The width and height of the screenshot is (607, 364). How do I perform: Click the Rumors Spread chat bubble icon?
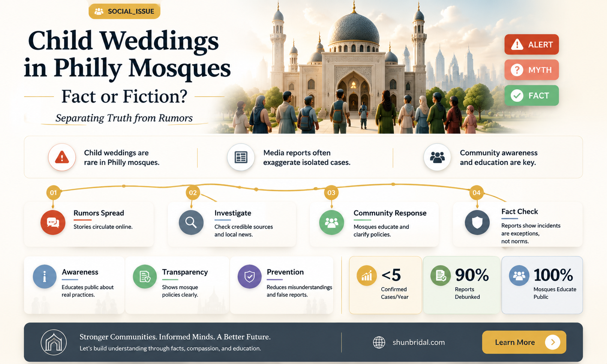(53, 222)
